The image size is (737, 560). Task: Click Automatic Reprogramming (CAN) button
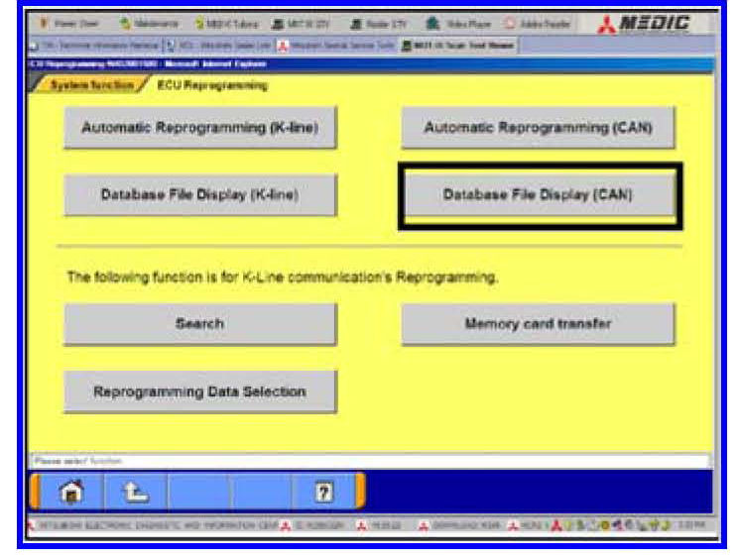pyautogui.click(x=537, y=128)
